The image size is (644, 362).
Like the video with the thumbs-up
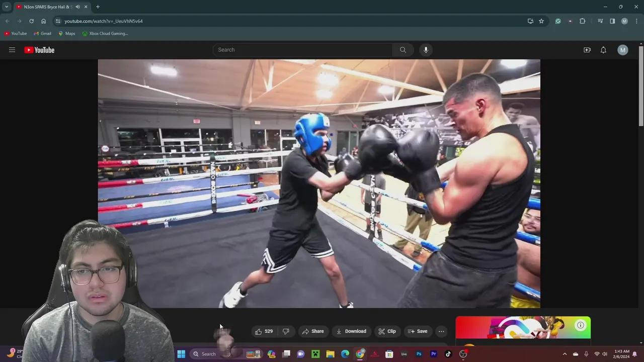(x=258, y=331)
